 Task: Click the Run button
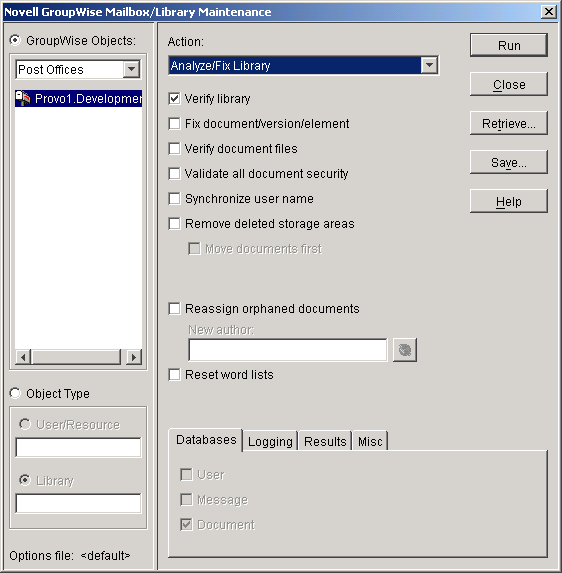click(x=509, y=45)
